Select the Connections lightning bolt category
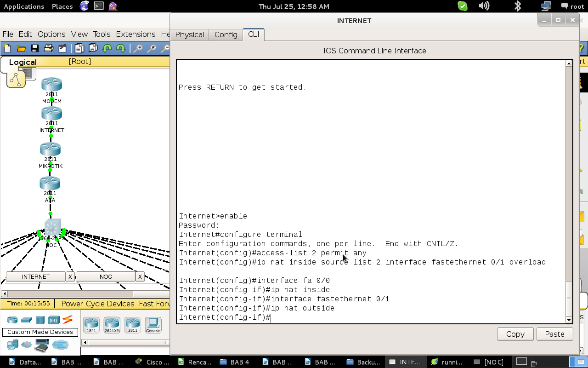 point(68,319)
